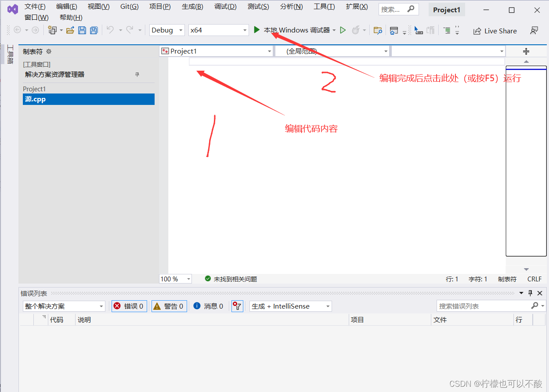Toggle the 错误 0 filter button
This screenshot has height=392, width=549.
coord(129,306)
